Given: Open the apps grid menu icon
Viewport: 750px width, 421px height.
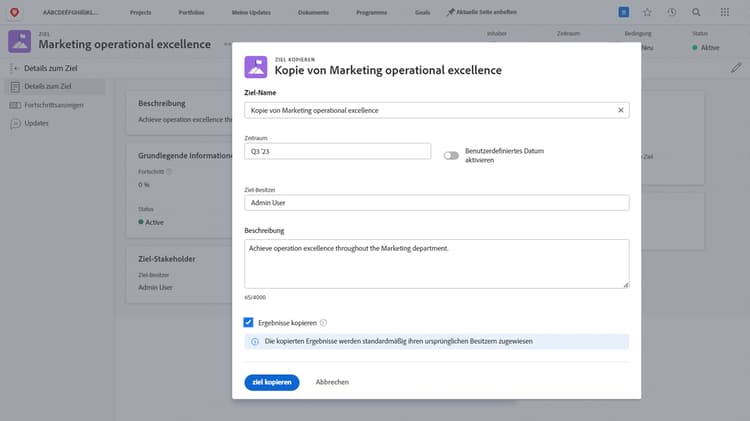Looking at the screenshot, I should coord(724,12).
